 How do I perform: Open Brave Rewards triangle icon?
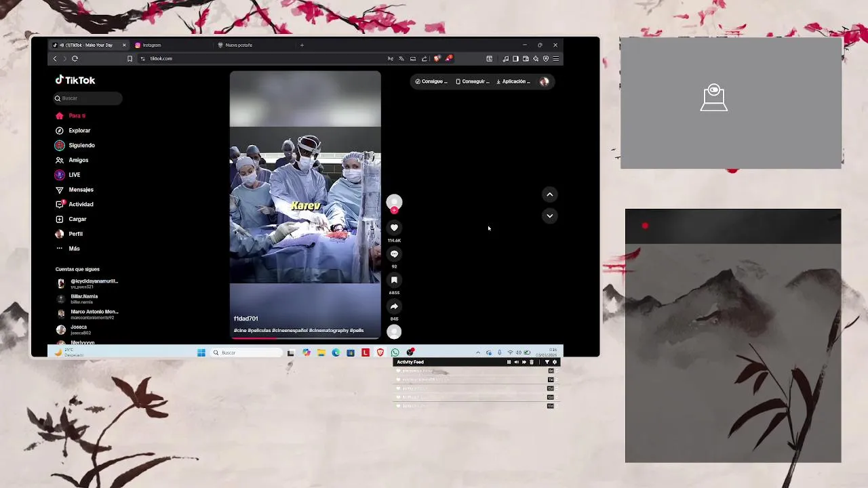(x=448, y=58)
